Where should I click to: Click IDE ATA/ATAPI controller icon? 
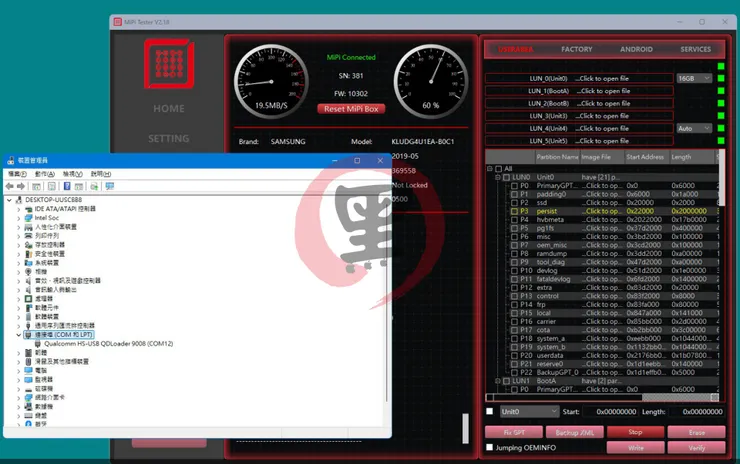point(28,209)
